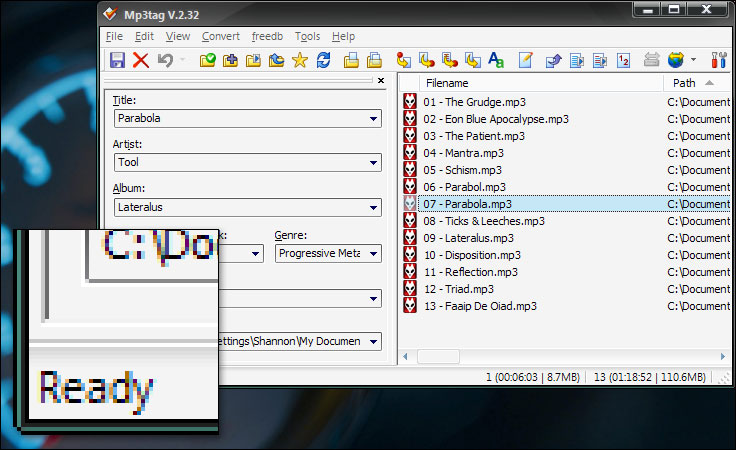This screenshot has height=450, width=736.
Task: Expand the Title field dropdown arrow
Action: tap(374, 119)
